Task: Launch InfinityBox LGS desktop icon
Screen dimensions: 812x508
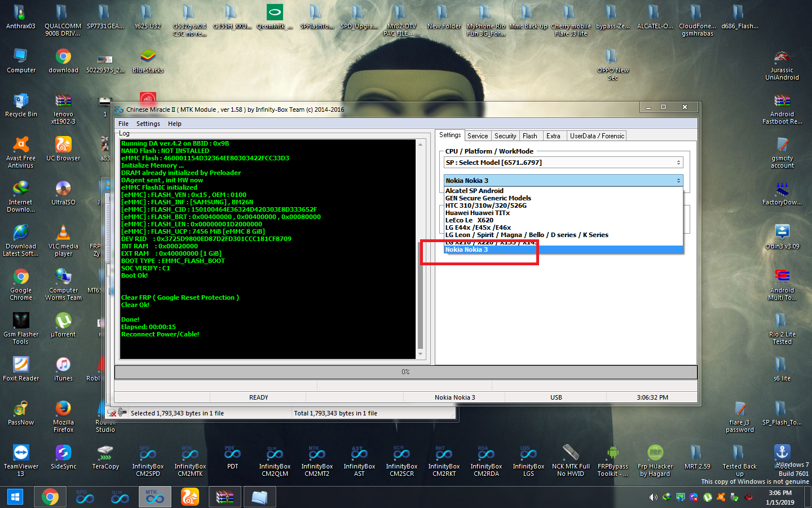Action: [528, 460]
